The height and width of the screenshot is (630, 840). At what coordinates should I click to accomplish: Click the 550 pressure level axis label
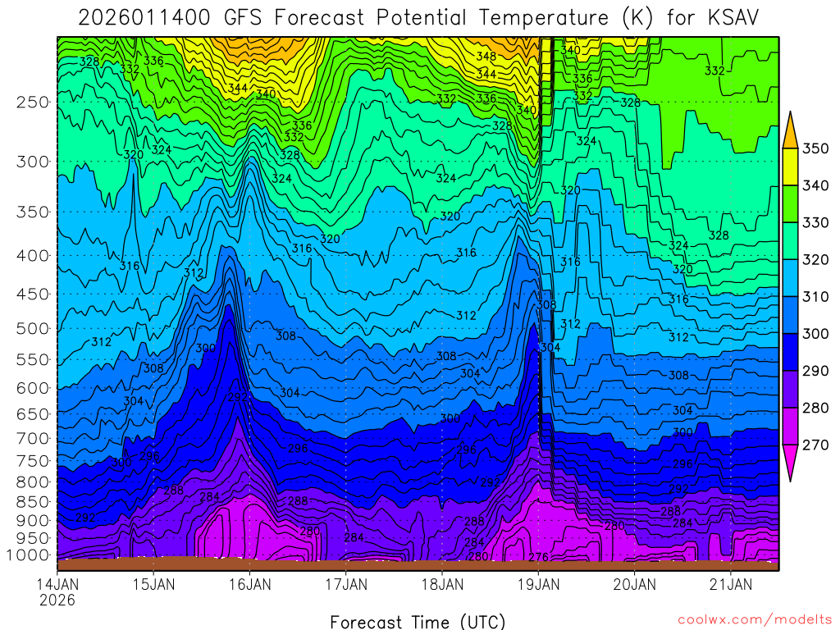(33, 359)
